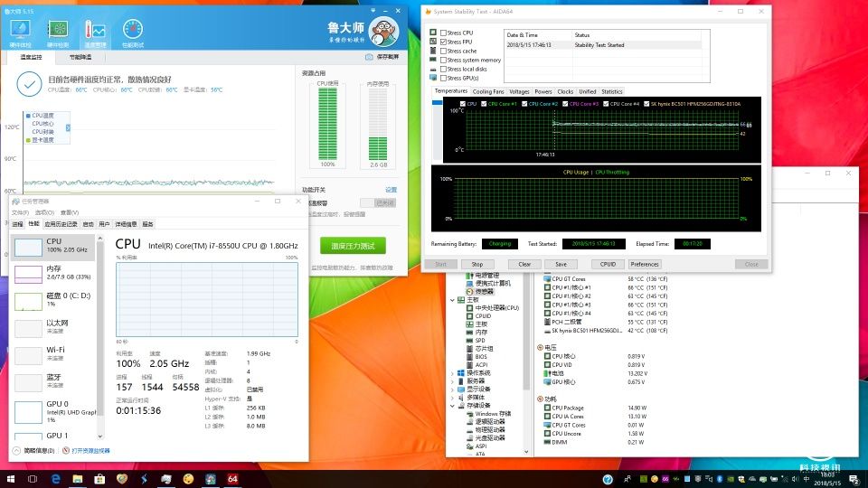This screenshot has height=488, width=868.
Task: Click the temperature graph color bar slider
Action: coord(438,103)
